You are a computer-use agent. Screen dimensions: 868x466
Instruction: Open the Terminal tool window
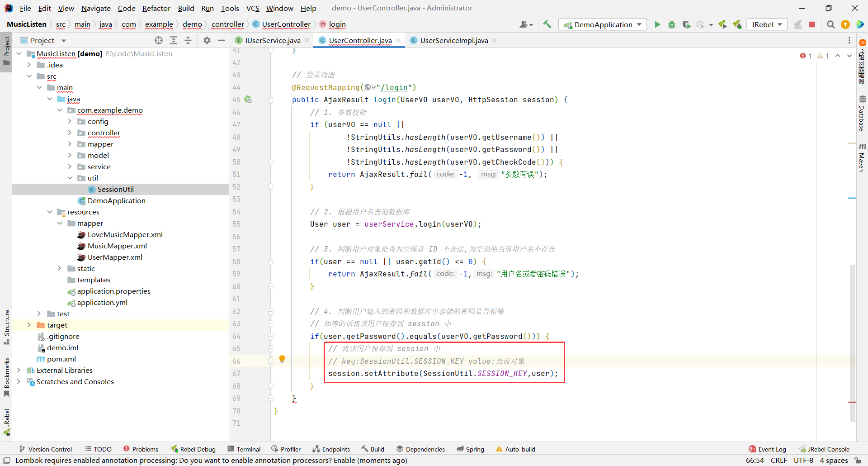244,449
